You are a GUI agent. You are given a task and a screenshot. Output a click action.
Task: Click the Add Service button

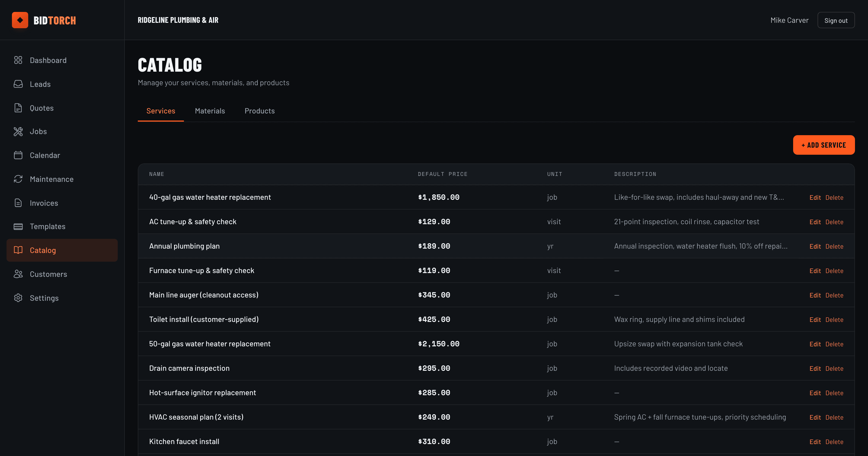tap(824, 145)
